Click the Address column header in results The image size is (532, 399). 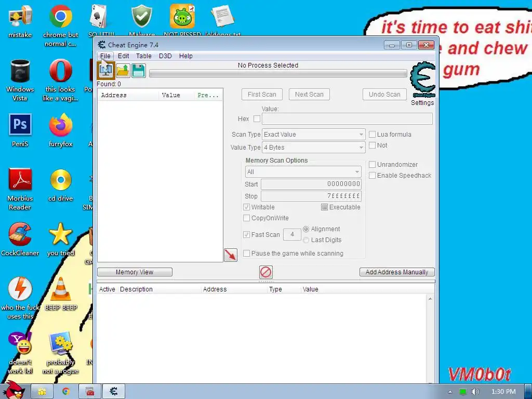128,96
